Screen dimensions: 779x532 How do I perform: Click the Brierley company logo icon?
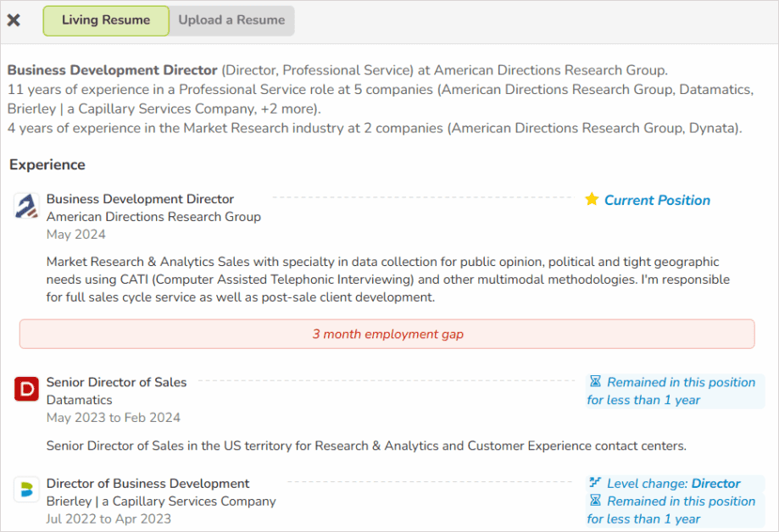pyautogui.click(x=26, y=490)
